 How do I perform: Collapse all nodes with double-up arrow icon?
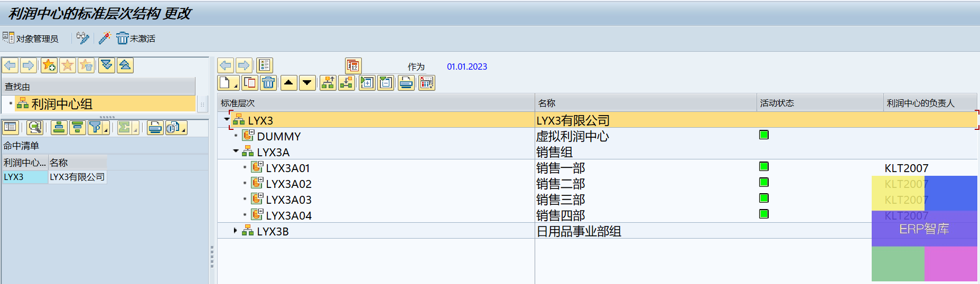click(x=125, y=65)
